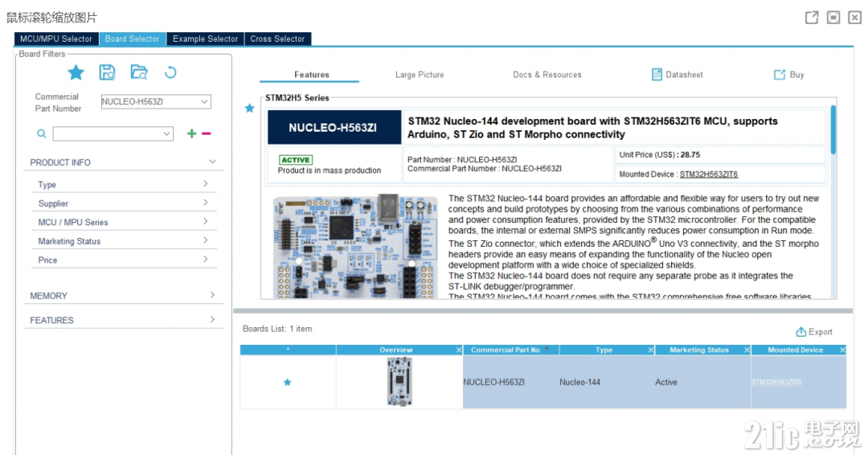Open the search filter combo box
Screen dimensions: 868x455
[x=113, y=133]
